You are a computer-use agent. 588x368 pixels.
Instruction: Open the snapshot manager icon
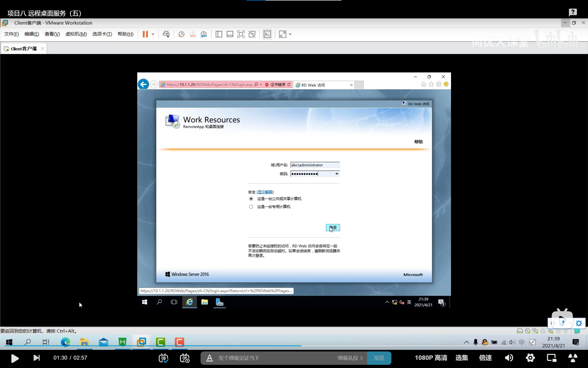(x=204, y=34)
